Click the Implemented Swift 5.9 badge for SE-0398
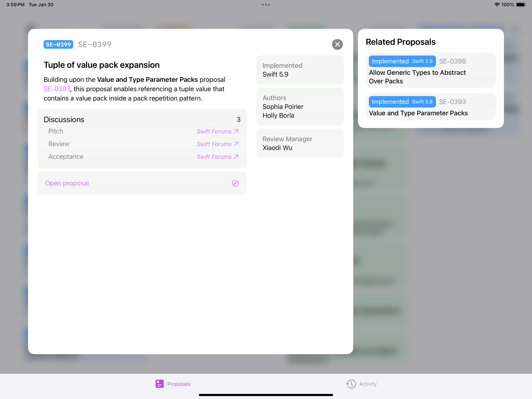Viewport: 532px width, 399px height. [402, 61]
